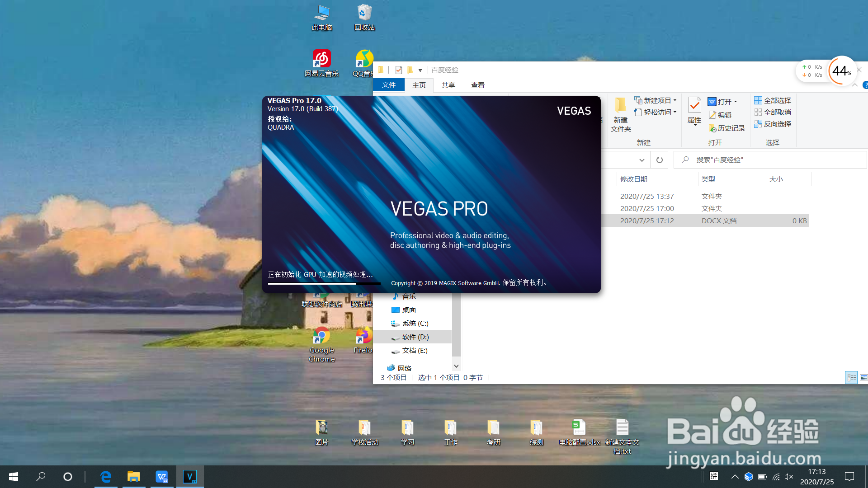Click VEGAS splash loading progress bar

tap(324, 284)
